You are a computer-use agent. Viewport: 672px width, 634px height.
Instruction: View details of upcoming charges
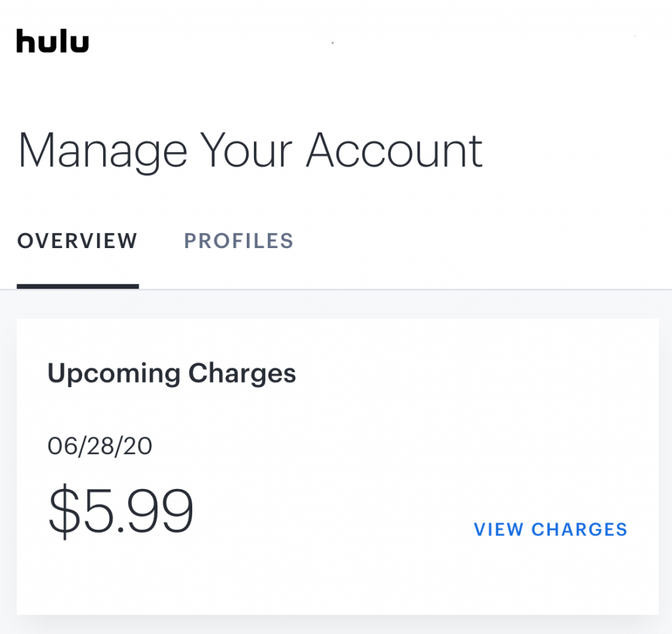(551, 530)
